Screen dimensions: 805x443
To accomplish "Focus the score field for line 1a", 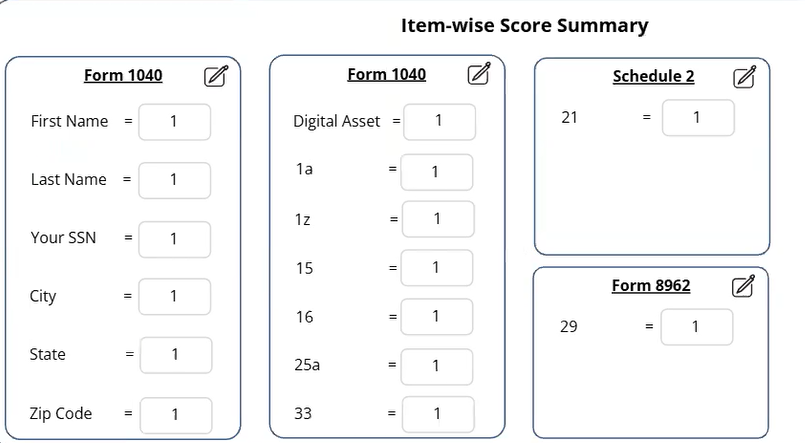I will click(437, 172).
